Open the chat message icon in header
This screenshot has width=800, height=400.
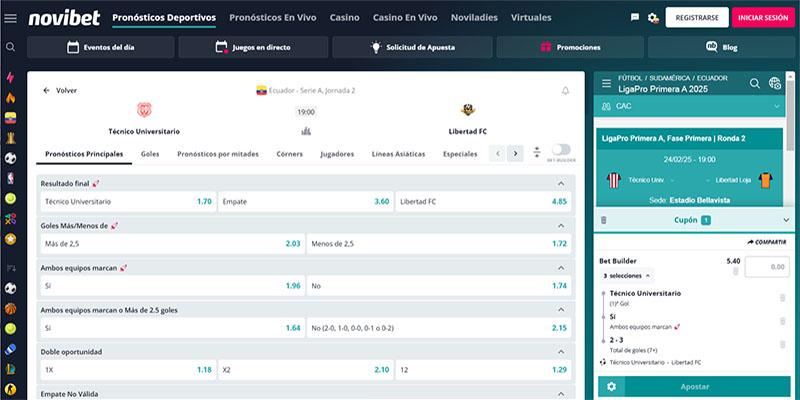635,17
